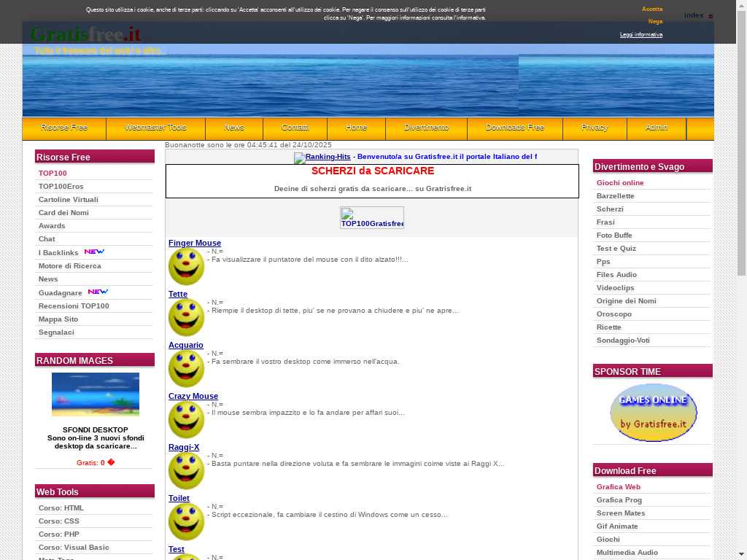
Task: Click the red diamond next to Gratis: 0
Action: coord(111,462)
